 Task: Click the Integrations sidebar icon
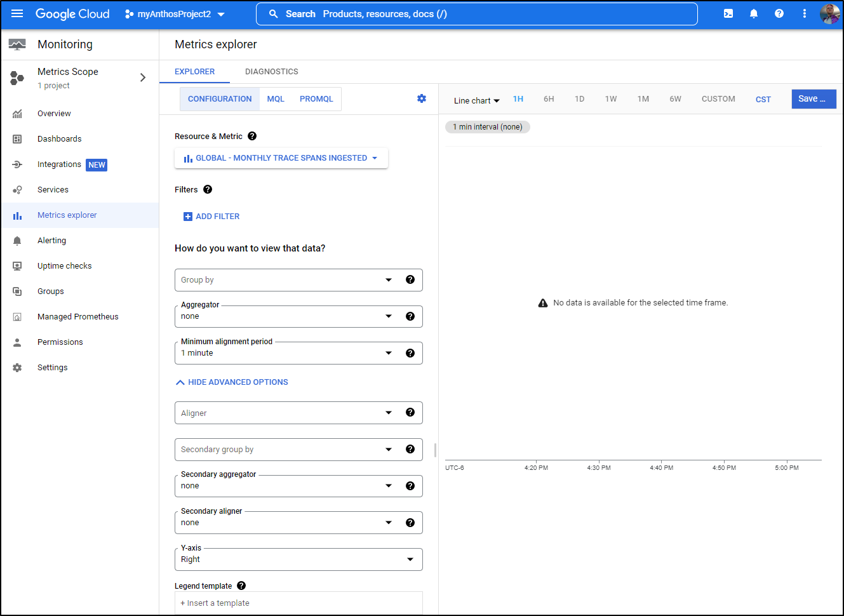pos(17,164)
